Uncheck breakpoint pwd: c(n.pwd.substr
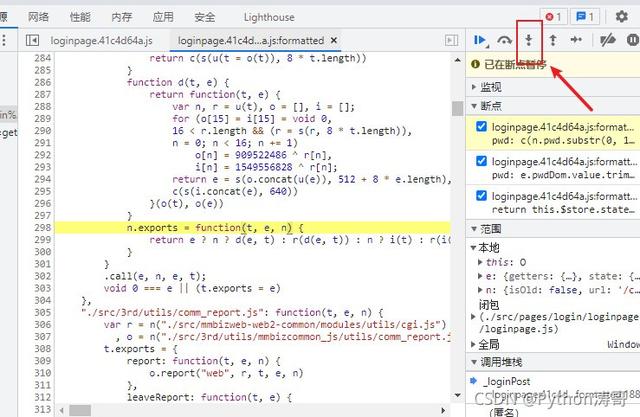Viewport: 640px width, 417px height. 482,126
